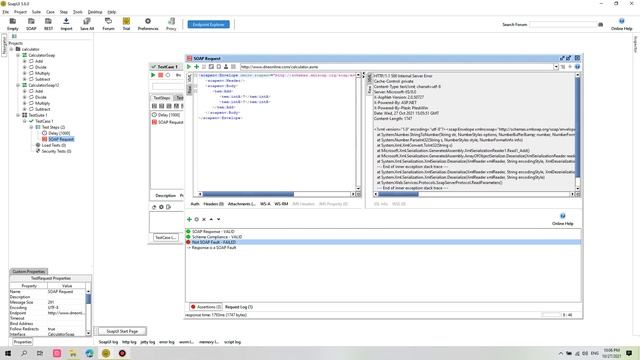This screenshot has width=640, height=360.
Task: Switch to Request Log (1) tab
Action: tap(239, 307)
